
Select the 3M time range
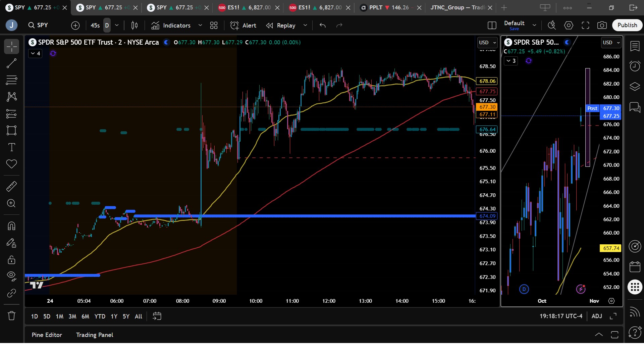[72, 316]
